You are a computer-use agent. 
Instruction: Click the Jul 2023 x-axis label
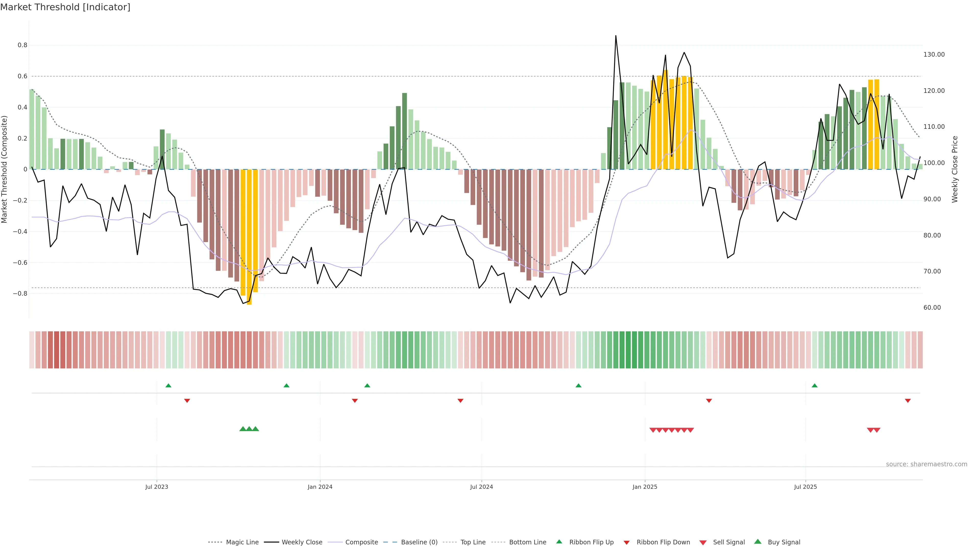coord(157,487)
